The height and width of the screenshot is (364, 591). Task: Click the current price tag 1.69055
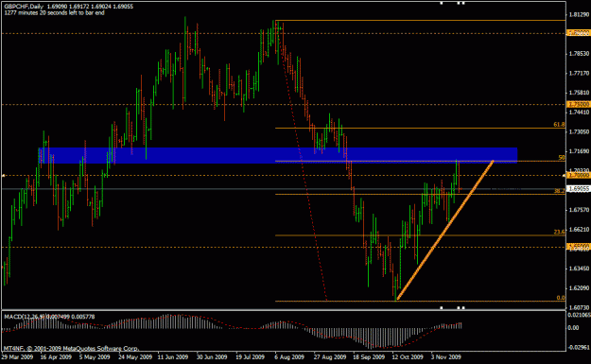click(x=579, y=189)
